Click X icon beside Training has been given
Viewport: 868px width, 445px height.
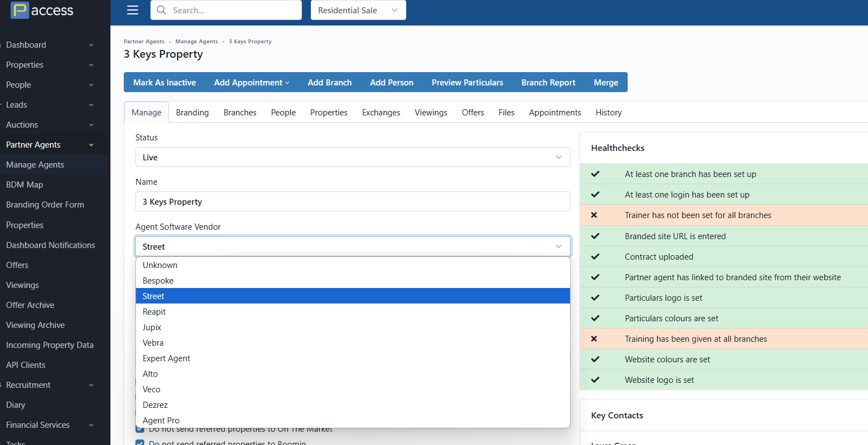tap(594, 338)
